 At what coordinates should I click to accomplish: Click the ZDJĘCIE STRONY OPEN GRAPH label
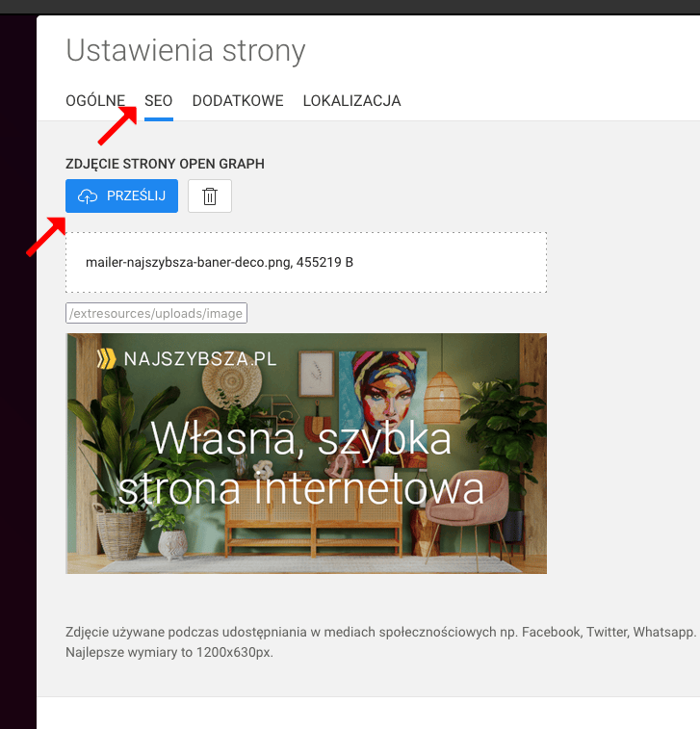165,165
